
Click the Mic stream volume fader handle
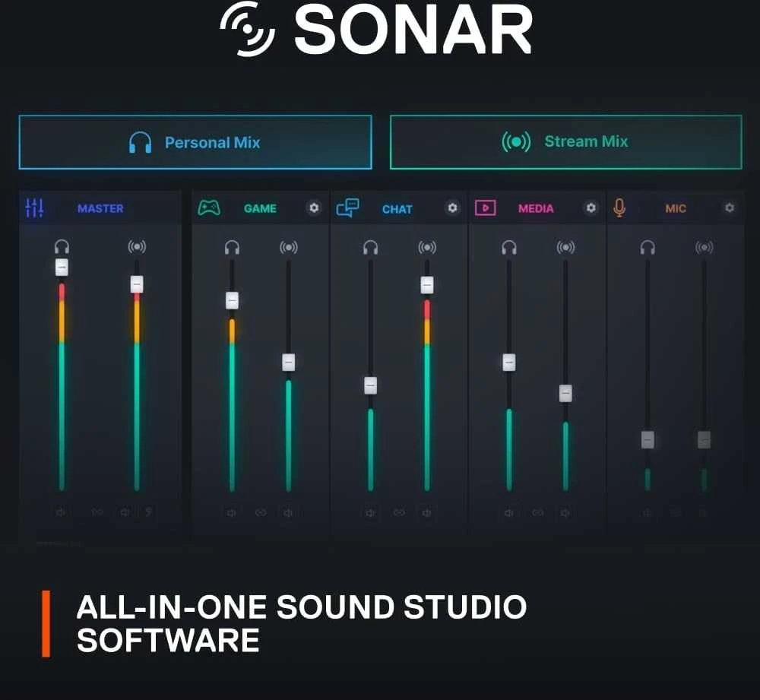(x=704, y=439)
